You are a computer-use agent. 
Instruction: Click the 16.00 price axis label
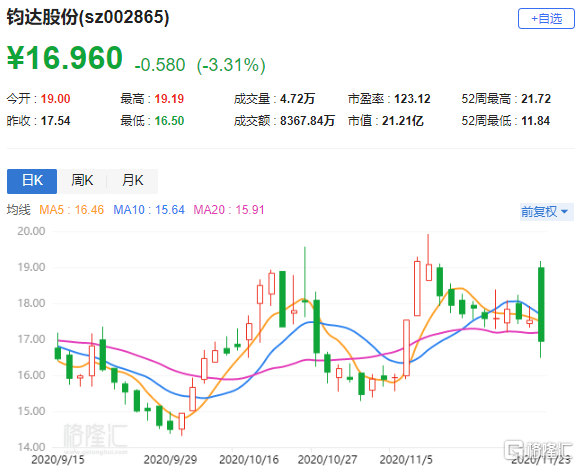[x=31, y=375]
